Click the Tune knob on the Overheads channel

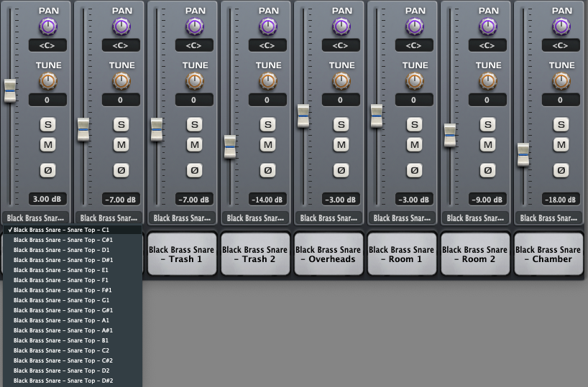(x=341, y=80)
